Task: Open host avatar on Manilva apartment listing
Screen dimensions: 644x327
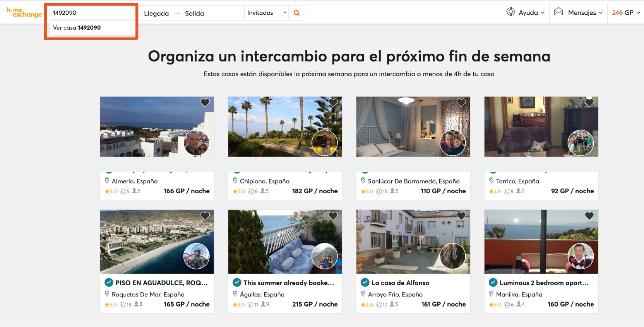Action: (x=581, y=256)
